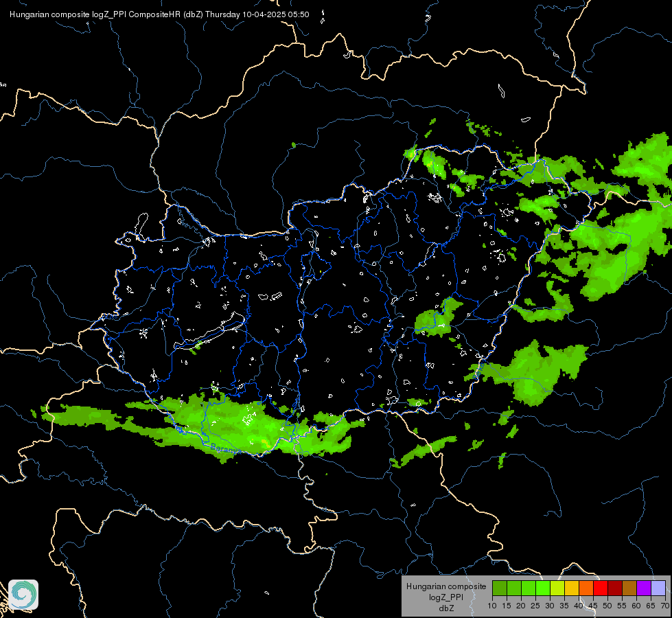Click the '10' legend scale value

pos(492,606)
